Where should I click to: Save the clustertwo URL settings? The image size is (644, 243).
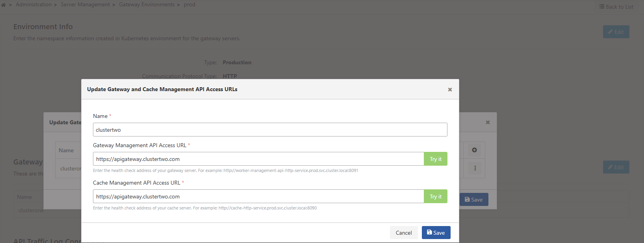click(x=436, y=233)
